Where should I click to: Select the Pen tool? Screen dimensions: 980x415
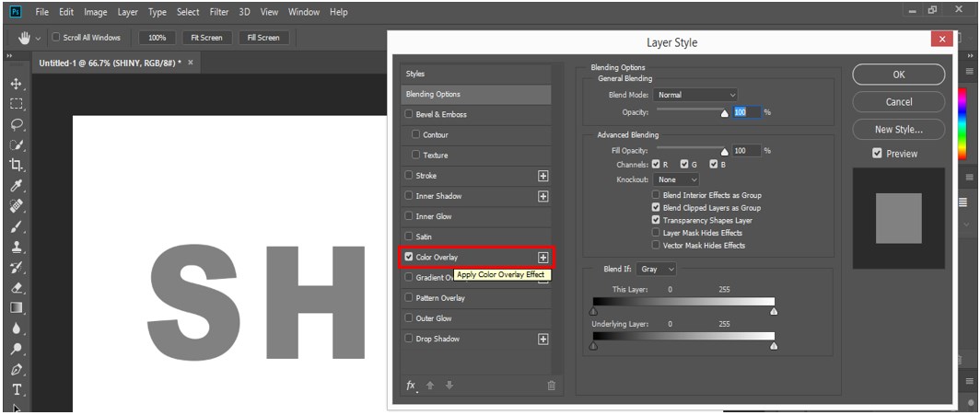click(x=17, y=369)
